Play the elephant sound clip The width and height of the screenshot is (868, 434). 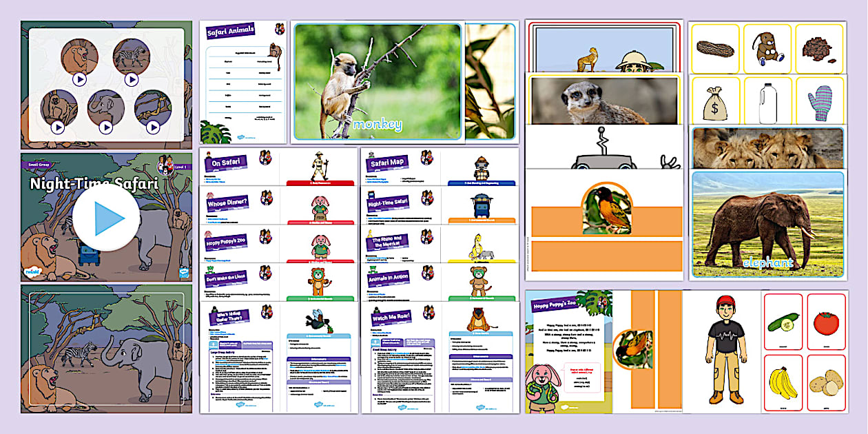click(x=105, y=127)
